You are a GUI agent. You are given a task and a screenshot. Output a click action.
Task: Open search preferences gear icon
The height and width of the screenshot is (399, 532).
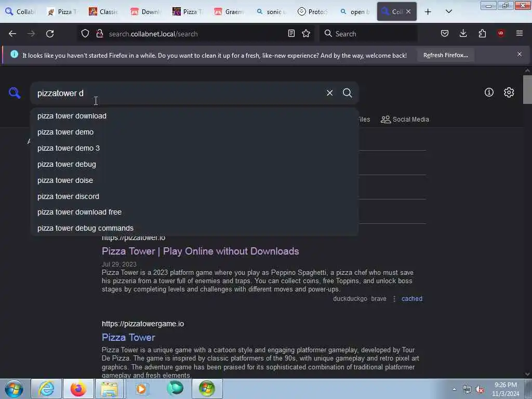tap(509, 92)
